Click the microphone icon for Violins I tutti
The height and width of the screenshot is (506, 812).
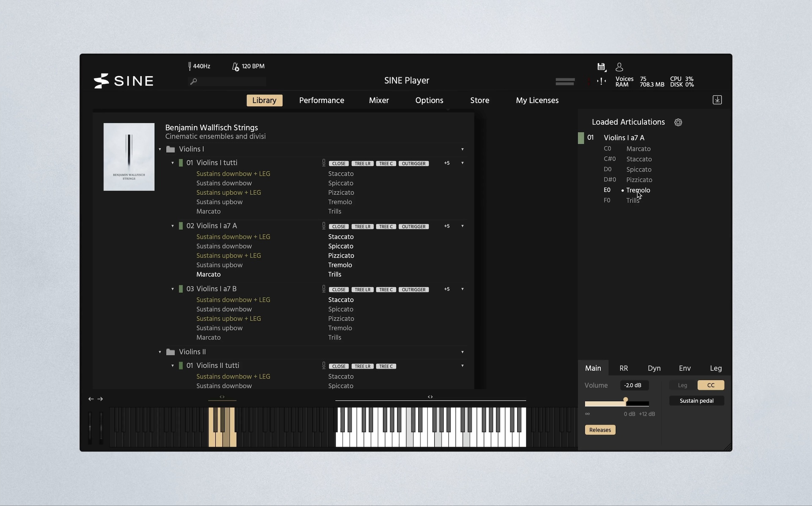(324, 163)
